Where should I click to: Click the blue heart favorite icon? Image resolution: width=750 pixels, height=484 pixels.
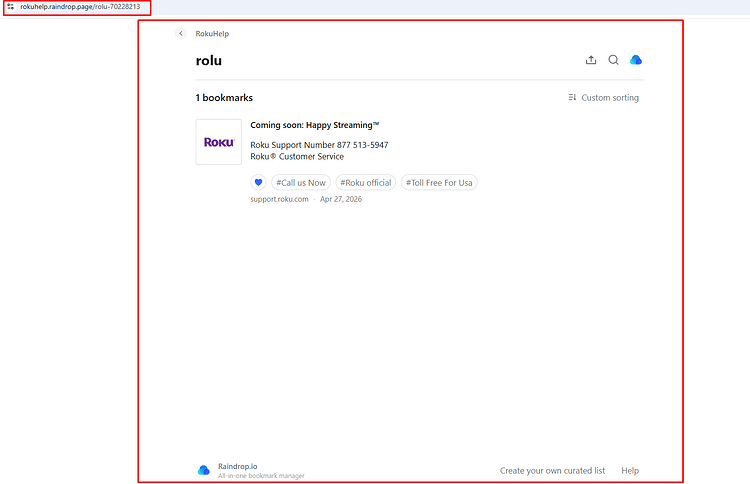[258, 182]
